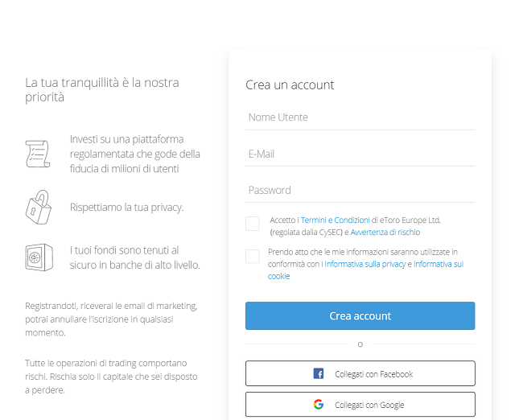Click the Rispettiamo la tua privacy text
The height and width of the screenshot is (420, 515).
point(127,208)
